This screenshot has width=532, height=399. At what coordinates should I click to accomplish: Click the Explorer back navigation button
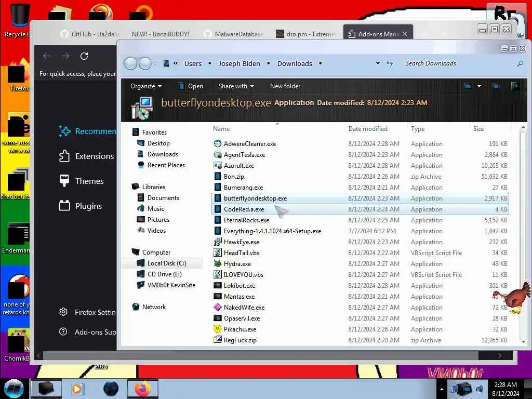[x=130, y=63]
